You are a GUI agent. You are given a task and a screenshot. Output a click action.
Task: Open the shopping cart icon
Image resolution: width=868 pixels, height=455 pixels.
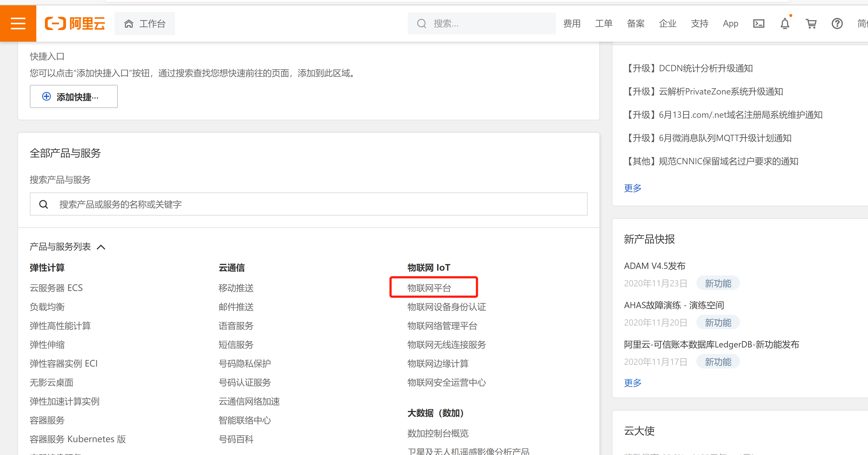click(x=811, y=23)
